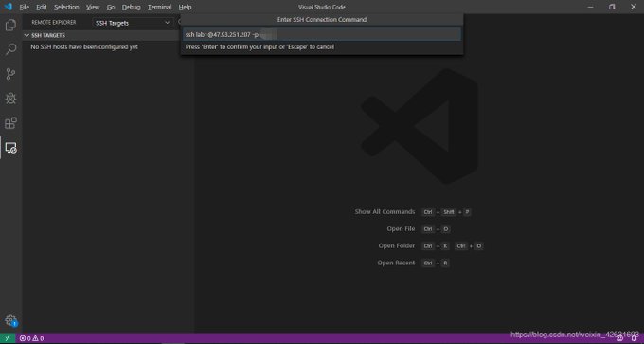Click the SSH connection command input field
This screenshot has height=344, width=644.
pos(322,34)
